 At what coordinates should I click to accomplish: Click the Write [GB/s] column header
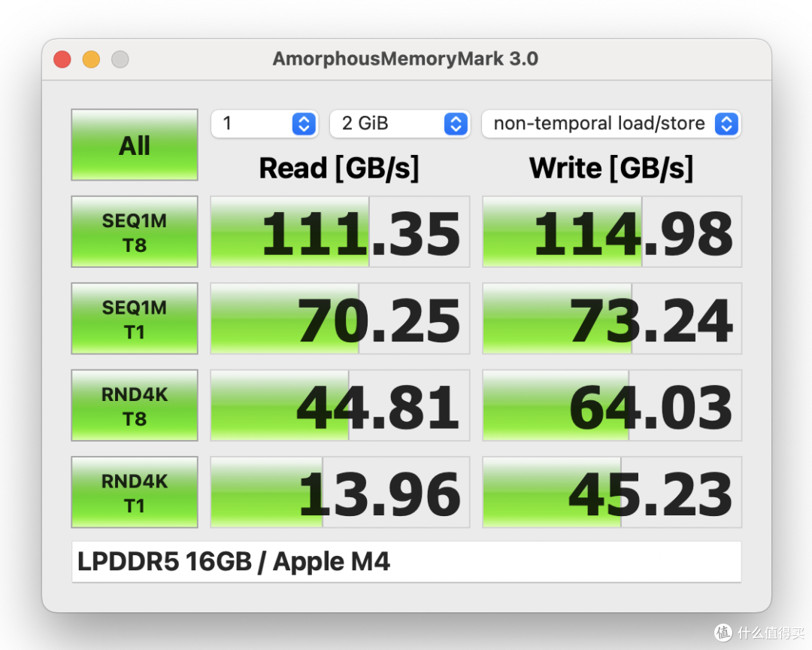pyautogui.click(x=611, y=169)
